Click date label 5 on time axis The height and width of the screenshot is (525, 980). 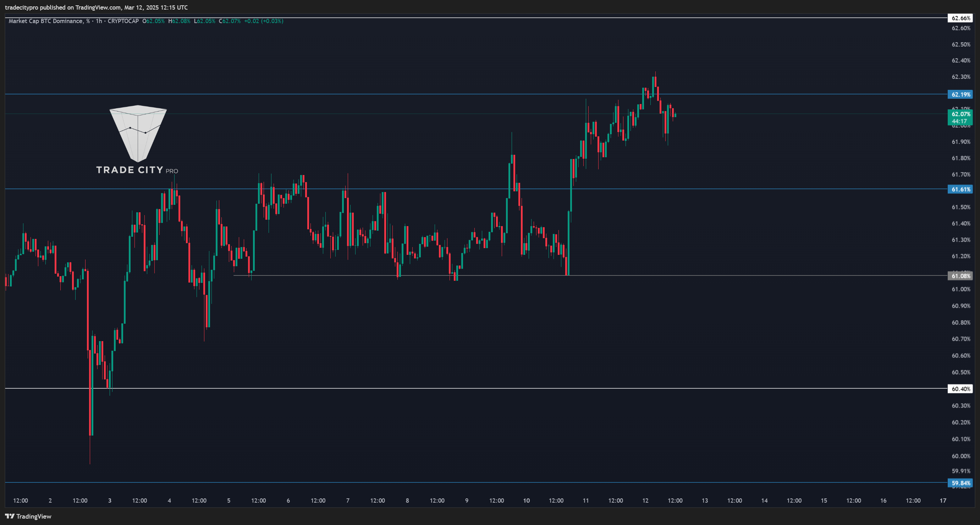(x=229, y=501)
